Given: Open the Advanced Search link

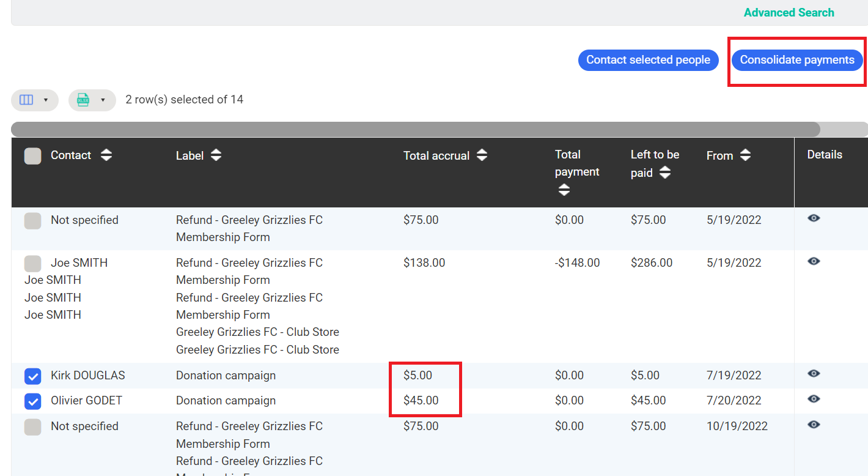Looking at the screenshot, I should point(789,12).
